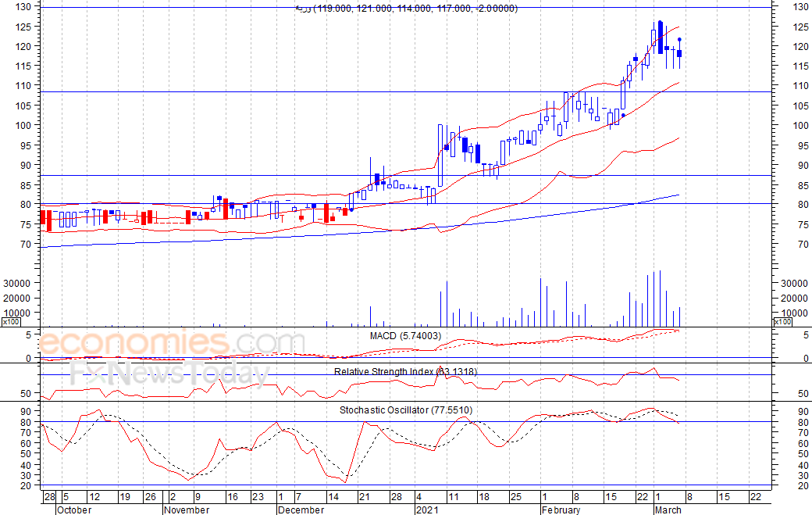The height and width of the screenshot is (515, 812).
Task: Select the MACD (5.74003) indicator label
Action: tap(405, 336)
